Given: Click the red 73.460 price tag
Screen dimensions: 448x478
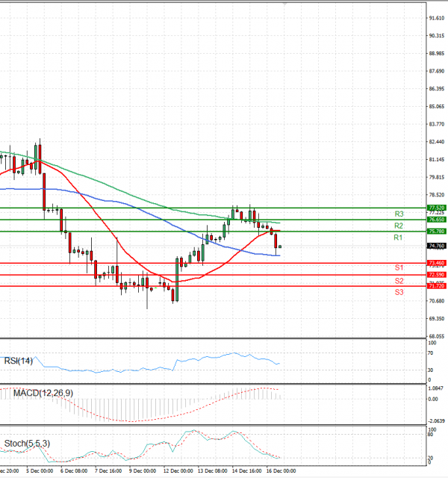Looking at the screenshot, I should (436, 263).
